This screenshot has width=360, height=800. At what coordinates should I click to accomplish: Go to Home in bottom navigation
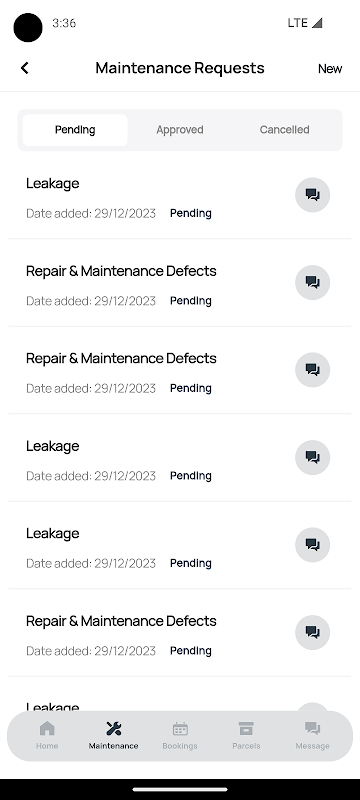[47, 735]
